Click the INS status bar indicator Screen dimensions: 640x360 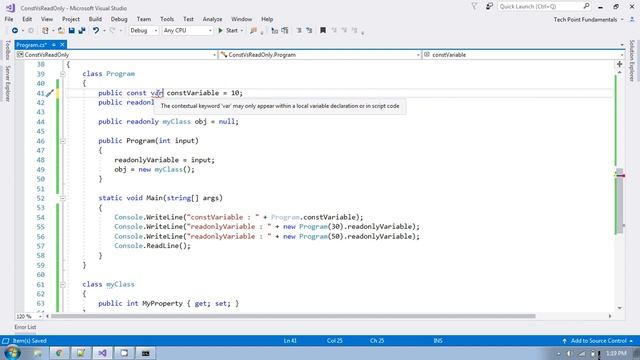click(x=438, y=341)
